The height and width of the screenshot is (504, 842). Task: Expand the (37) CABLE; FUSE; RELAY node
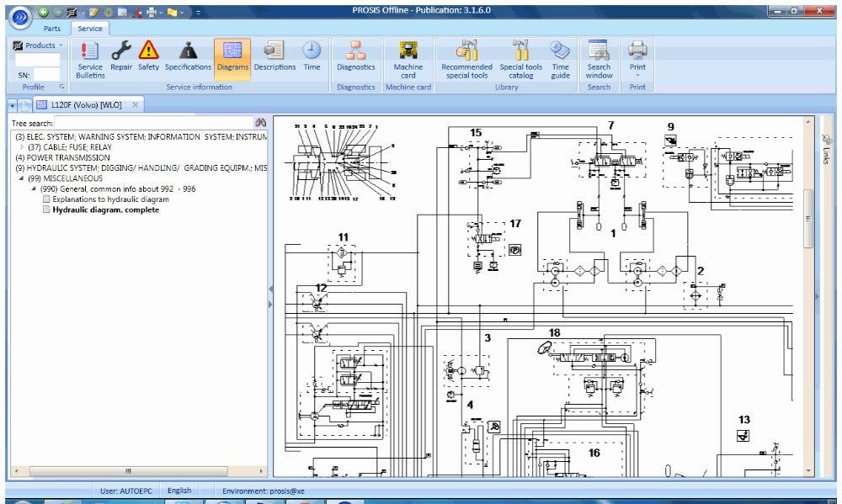(23, 147)
